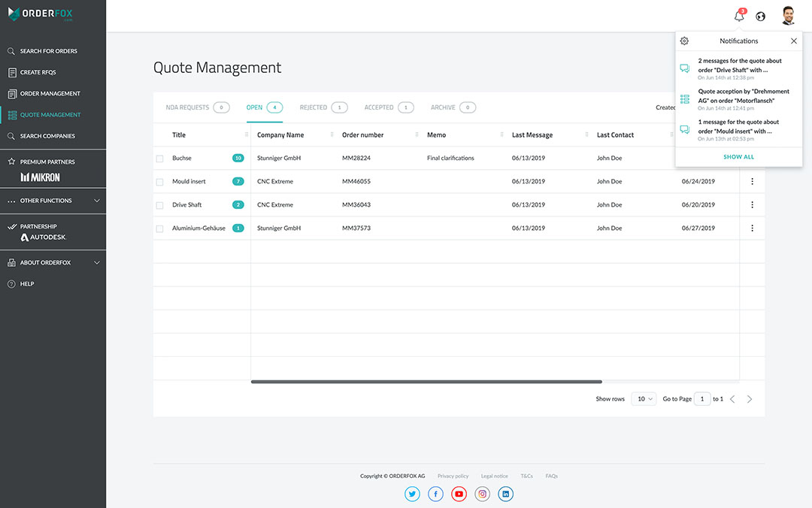Open the Show rows dropdown

click(x=644, y=399)
